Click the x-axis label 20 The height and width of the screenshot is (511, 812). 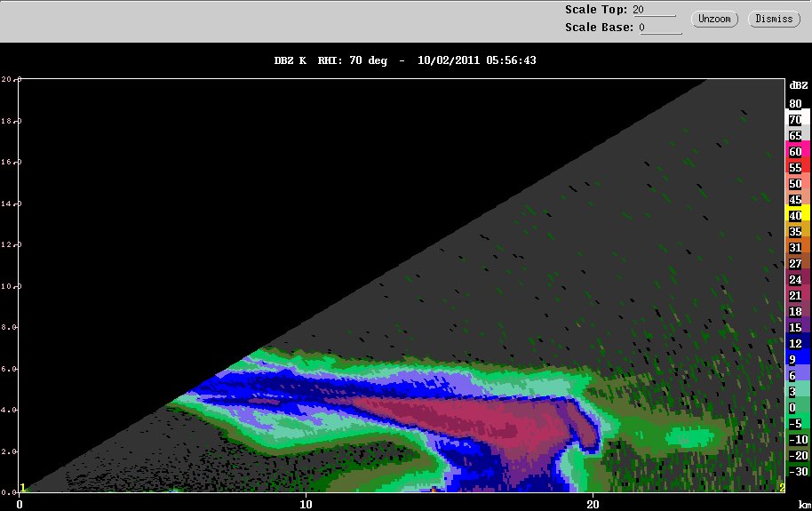(593, 504)
